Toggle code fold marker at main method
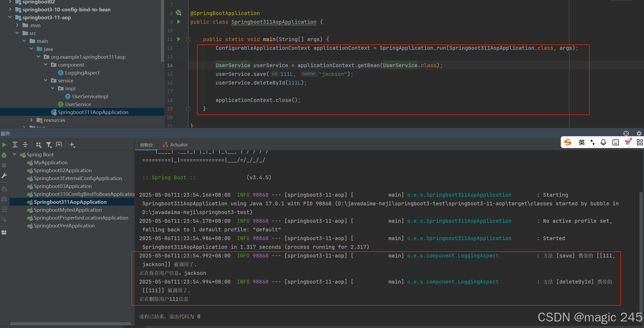 [x=188, y=39]
